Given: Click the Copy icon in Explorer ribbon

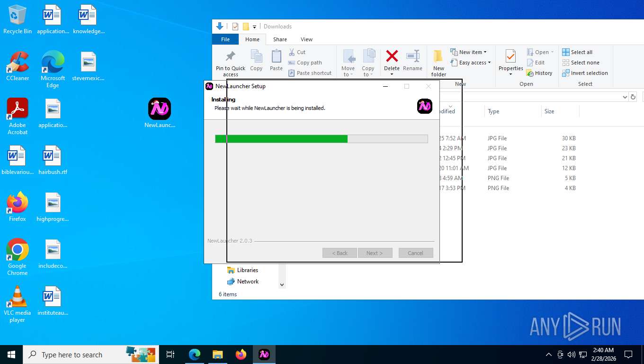Looking at the screenshot, I should coord(256,60).
